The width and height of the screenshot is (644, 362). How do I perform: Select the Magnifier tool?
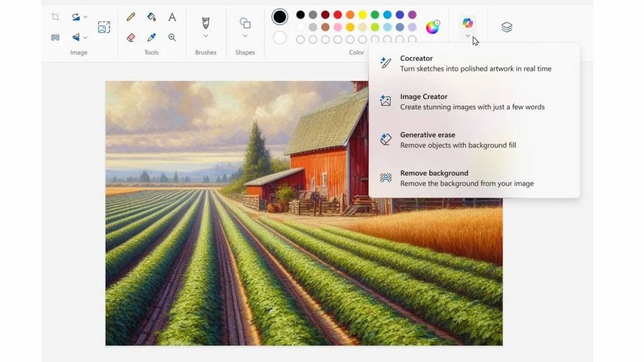coord(172,38)
